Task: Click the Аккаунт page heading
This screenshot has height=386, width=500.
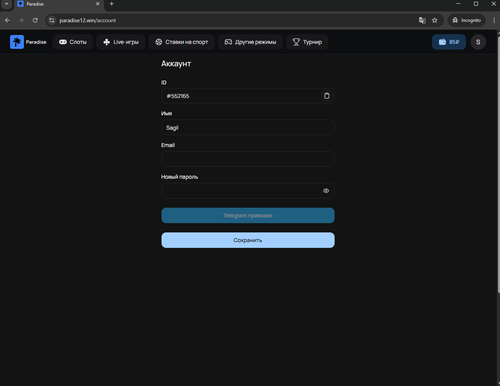Action: (176, 64)
